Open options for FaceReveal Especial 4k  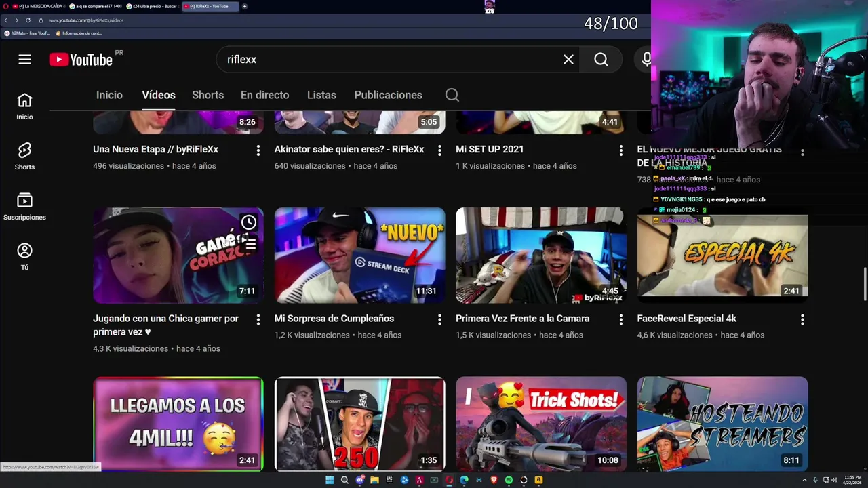(802, 319)
